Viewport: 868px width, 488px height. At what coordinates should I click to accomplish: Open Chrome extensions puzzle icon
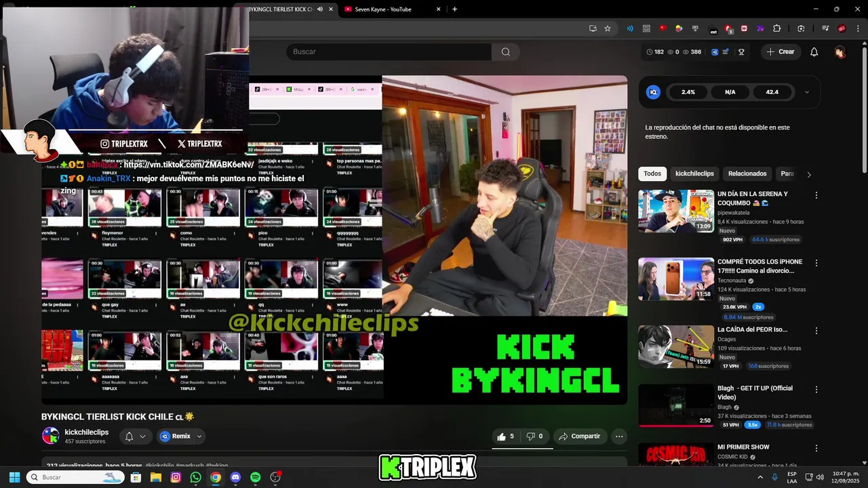[x=777, y=28]
